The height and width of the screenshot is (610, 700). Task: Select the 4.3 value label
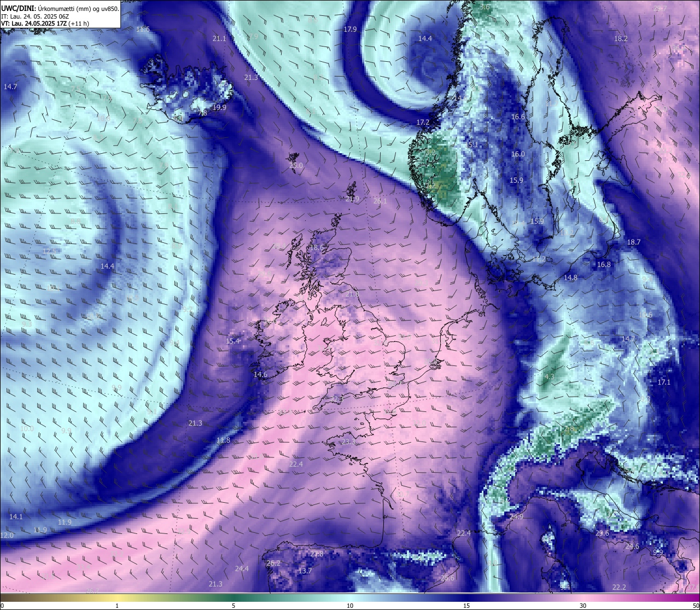coord(550,376)
